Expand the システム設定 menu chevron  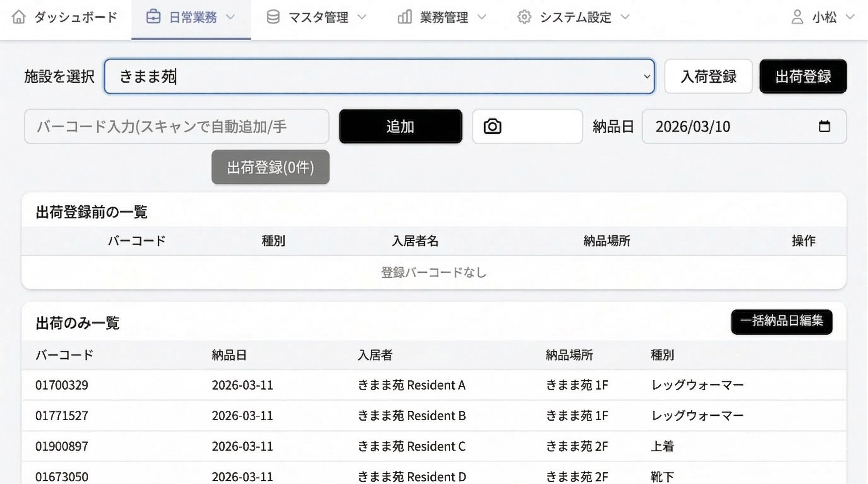point(625,17)
